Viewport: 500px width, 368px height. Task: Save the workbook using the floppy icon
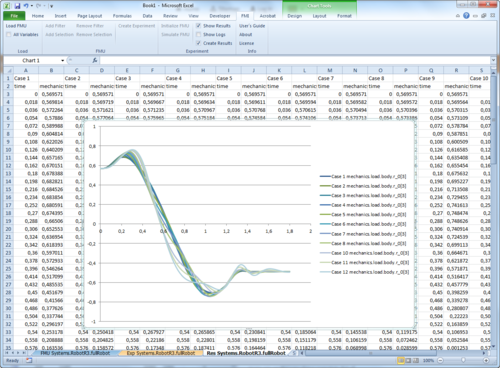[18, 6]
